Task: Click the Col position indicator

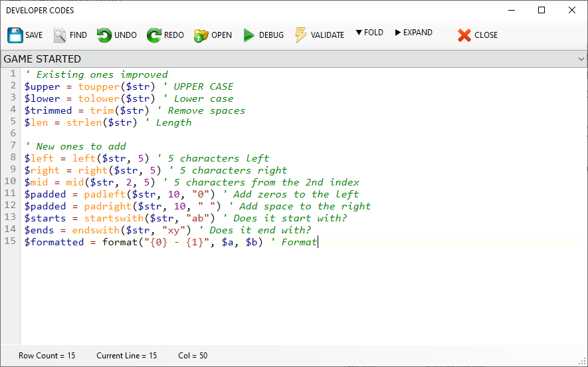Action: [193, 356]
